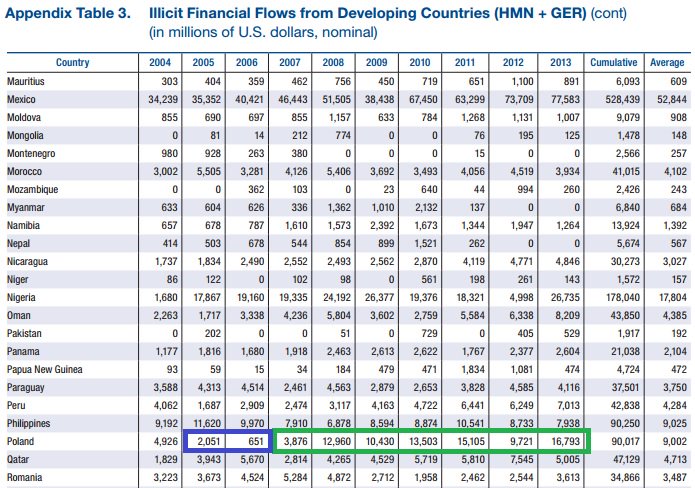The height and width of the screenshot is (488, 695).
Task: Click Paraguay's average value 3,750
Action: tap(675, 388)
